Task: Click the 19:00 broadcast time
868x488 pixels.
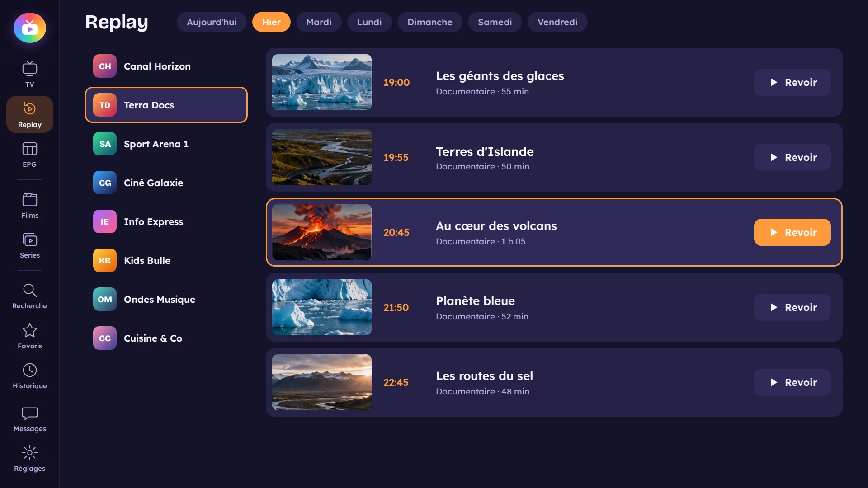Action: [396, 82]
